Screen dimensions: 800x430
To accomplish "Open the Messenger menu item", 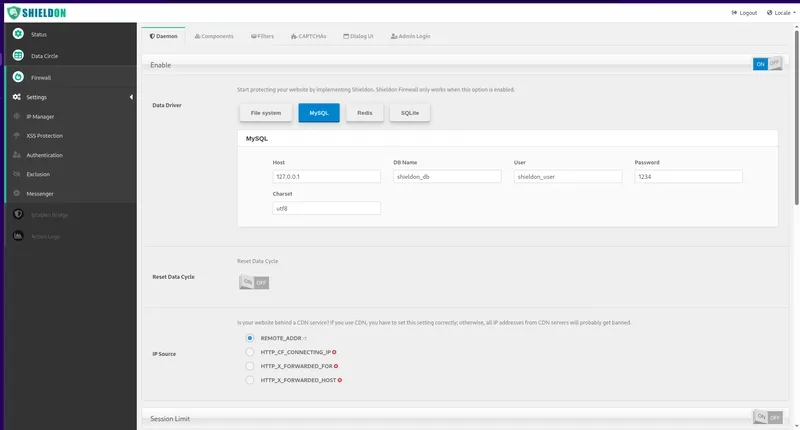I will click(x=71, y=193).
